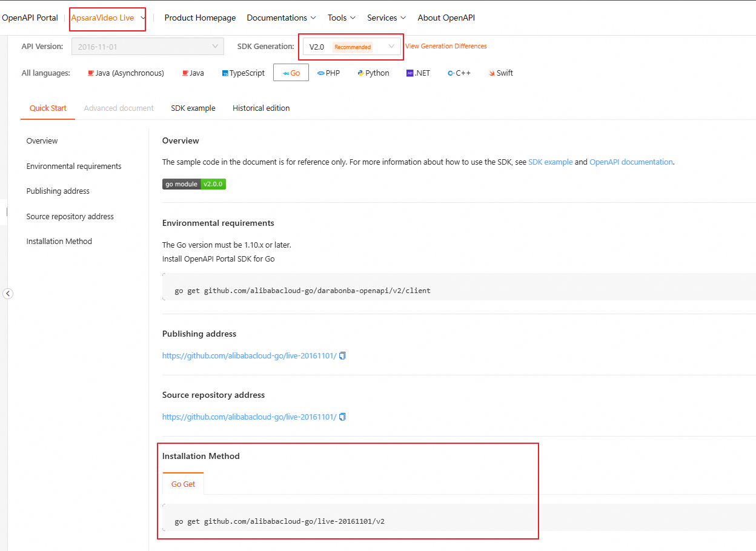Click the live-20161101/v2 go get command
Screen dimensions: 756x551
pos(279,521)
